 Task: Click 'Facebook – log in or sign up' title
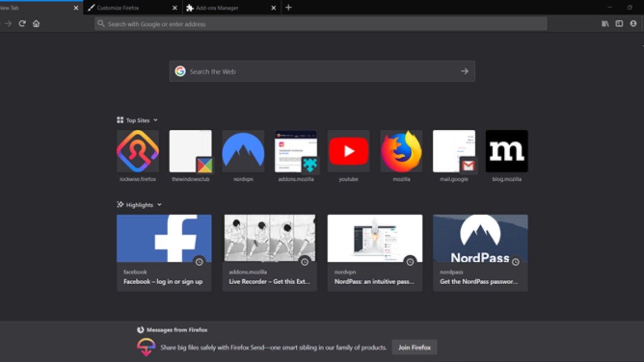pos(163,282)
